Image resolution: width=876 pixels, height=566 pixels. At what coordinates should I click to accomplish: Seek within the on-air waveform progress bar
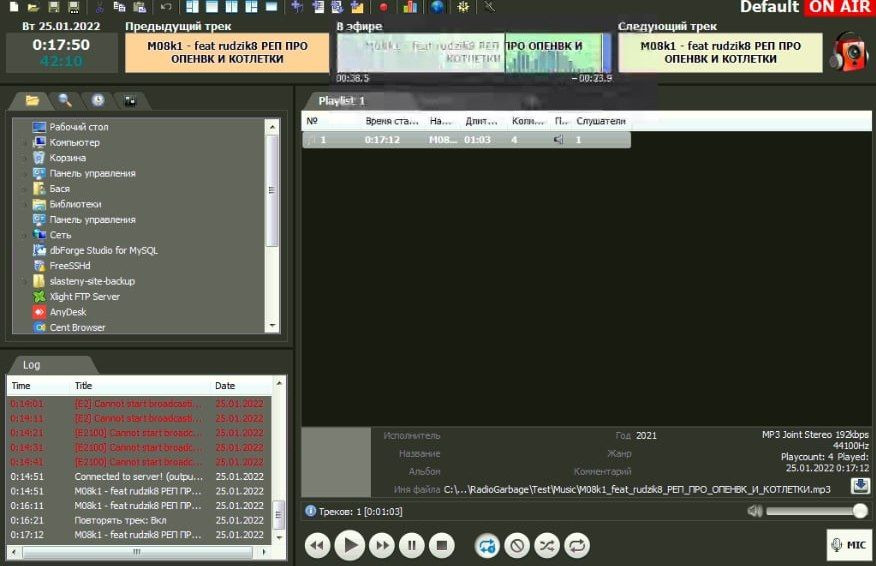pyautogui.click(x=474, y=53)
